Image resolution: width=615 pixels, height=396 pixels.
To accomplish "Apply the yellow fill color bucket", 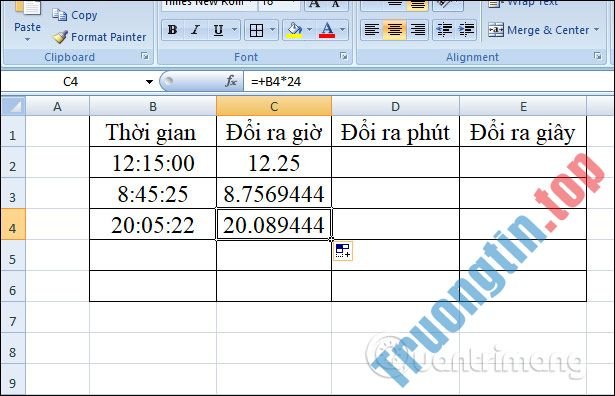I will coord(294,30).
